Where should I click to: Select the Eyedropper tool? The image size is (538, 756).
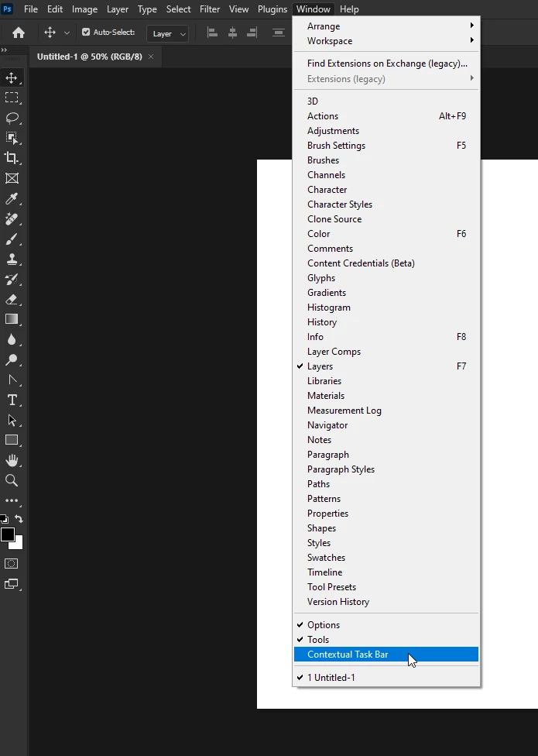[x=12, y=198]
